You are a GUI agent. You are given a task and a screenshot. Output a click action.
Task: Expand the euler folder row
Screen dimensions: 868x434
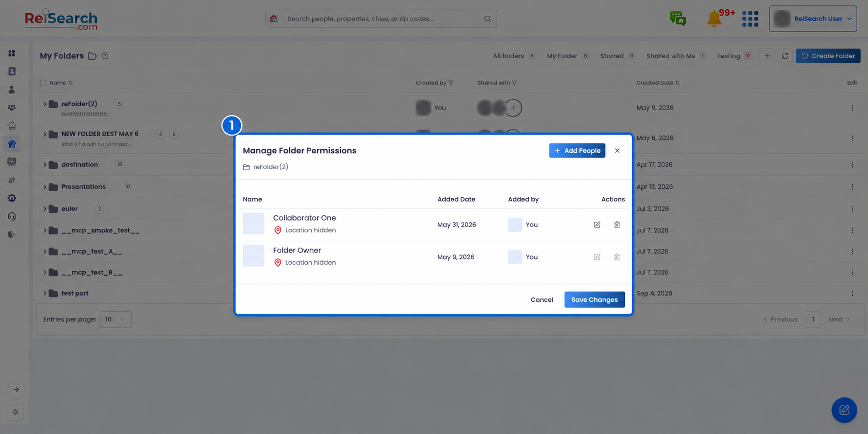[x=45, y=209]
